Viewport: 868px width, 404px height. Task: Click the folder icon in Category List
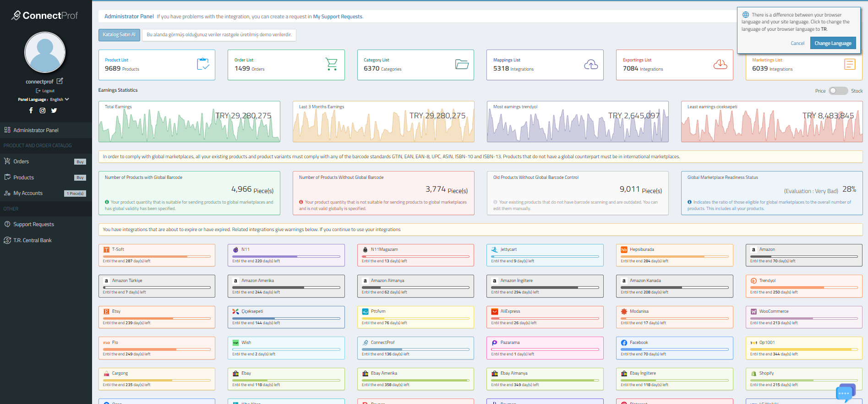462,64
